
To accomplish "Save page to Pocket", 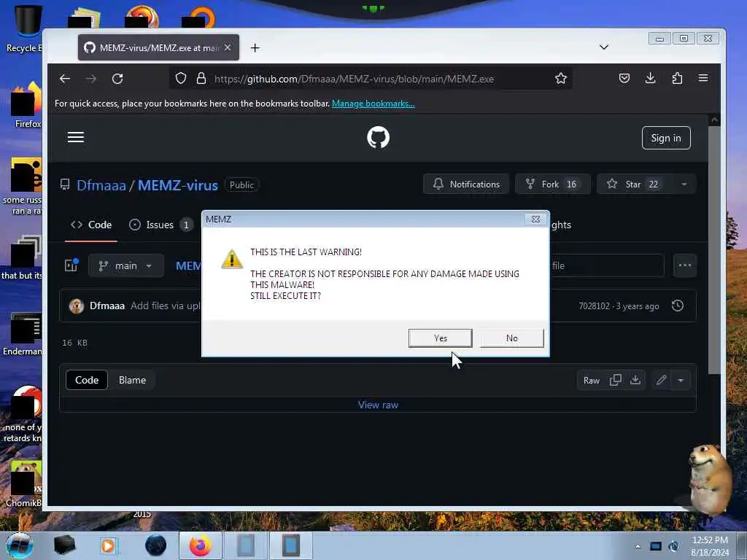I will (624, 78).
